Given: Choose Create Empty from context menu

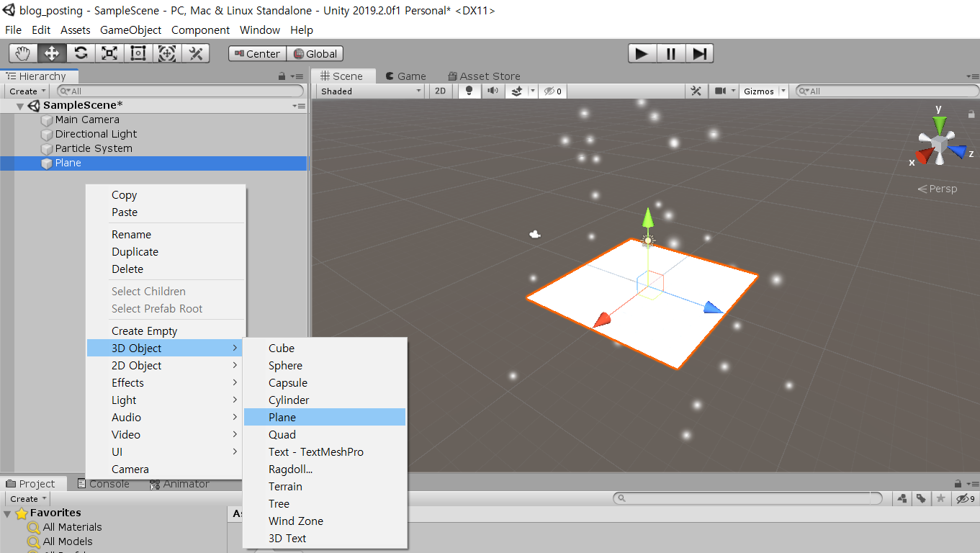Looking at the screenshot, I should point(166,331).
